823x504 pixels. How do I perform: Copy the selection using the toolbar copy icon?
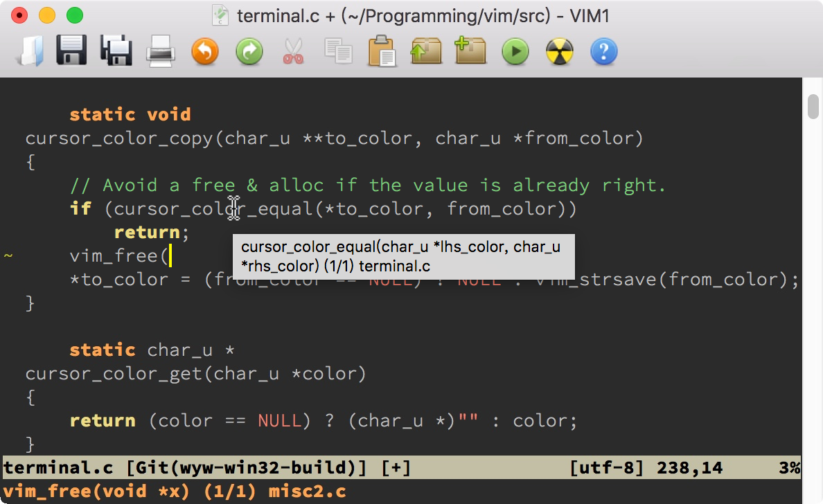click(x=338, y=51)
